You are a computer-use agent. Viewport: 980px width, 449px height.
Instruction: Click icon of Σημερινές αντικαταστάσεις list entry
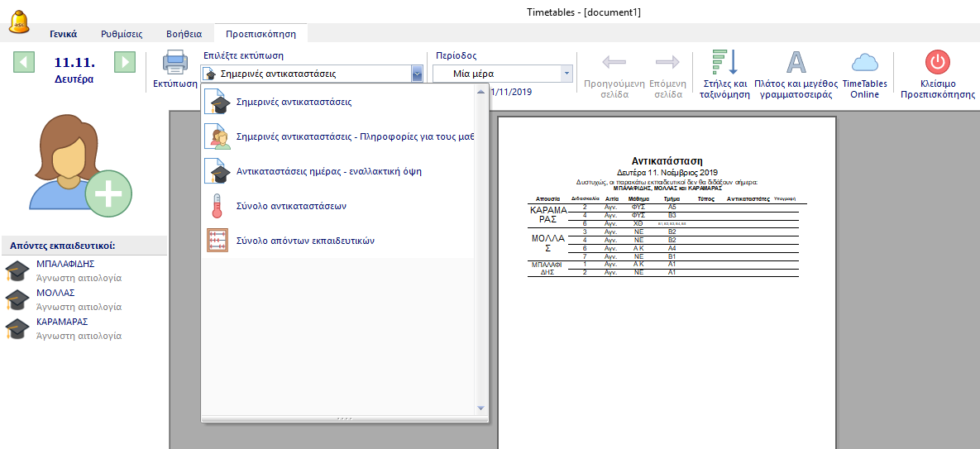pyautogui.click(x=218, y=102)
